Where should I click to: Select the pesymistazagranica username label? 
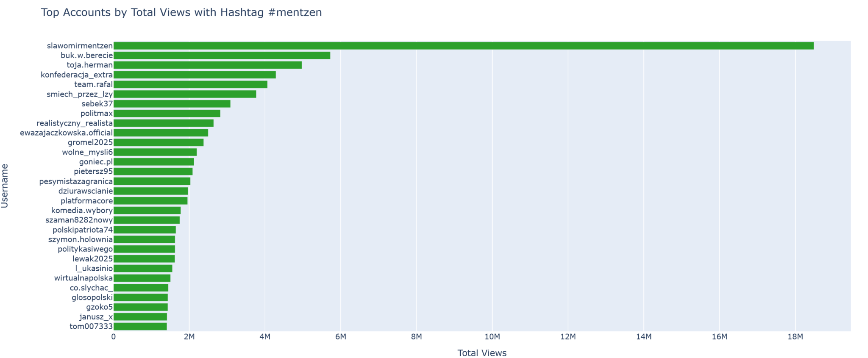[x=76, y=181]
